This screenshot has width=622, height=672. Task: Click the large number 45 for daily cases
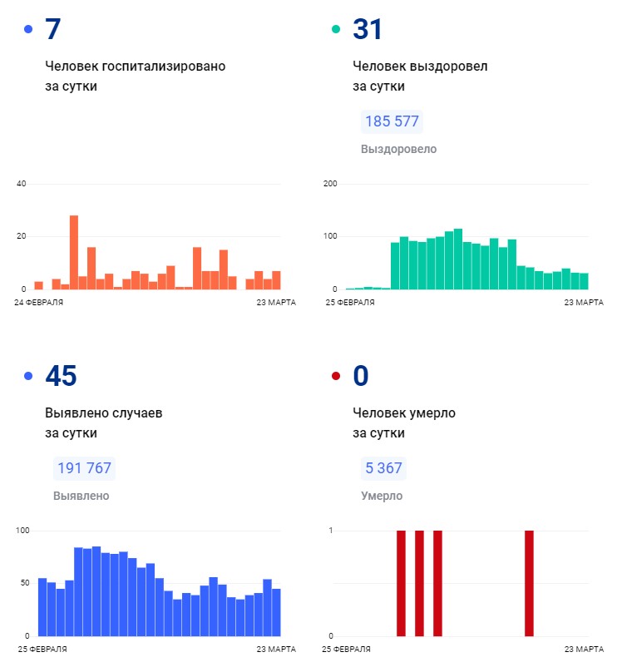[61, 377]
